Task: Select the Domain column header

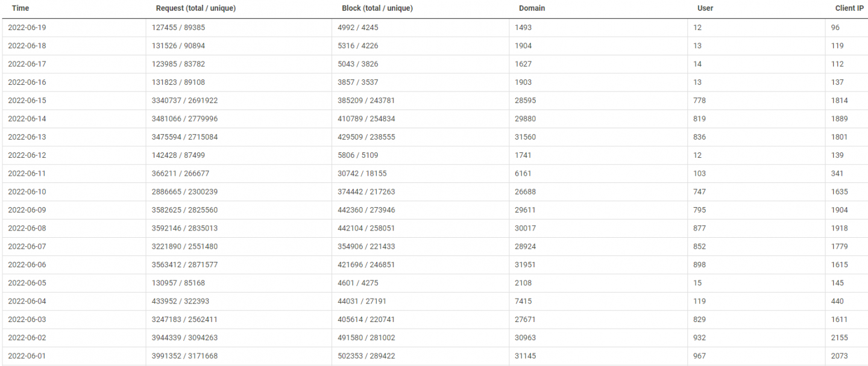Action: pyautogui.click(x=532, y=8)
